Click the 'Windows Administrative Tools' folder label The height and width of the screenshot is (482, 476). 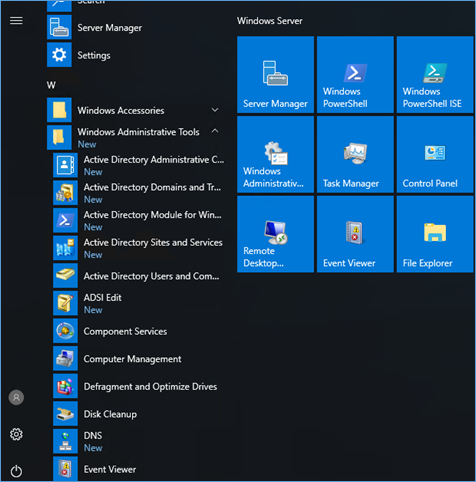[138, 132]
